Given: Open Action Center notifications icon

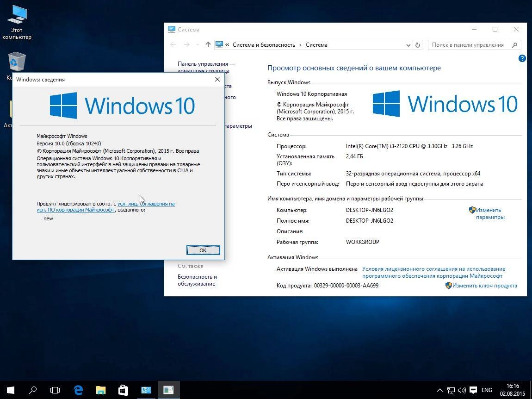Looking at the screenshot, I should pos(473,390).
